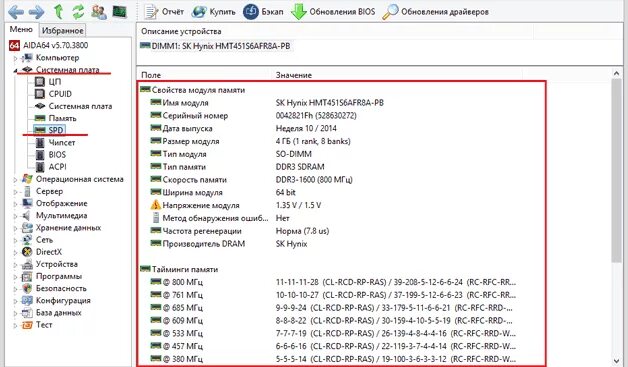Expand the Сеть node
The image size is (628, 367).
(16, 240)
